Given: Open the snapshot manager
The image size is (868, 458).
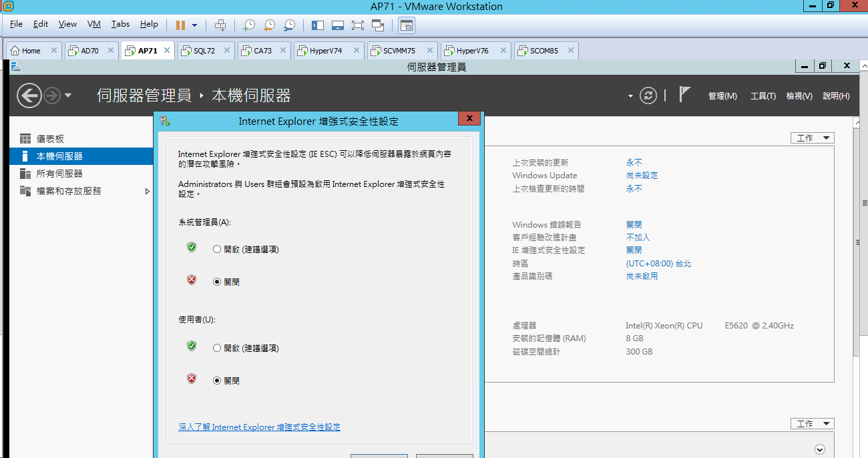Looking at the screenshot, I should pyautogui.click(x=289, y=25).
